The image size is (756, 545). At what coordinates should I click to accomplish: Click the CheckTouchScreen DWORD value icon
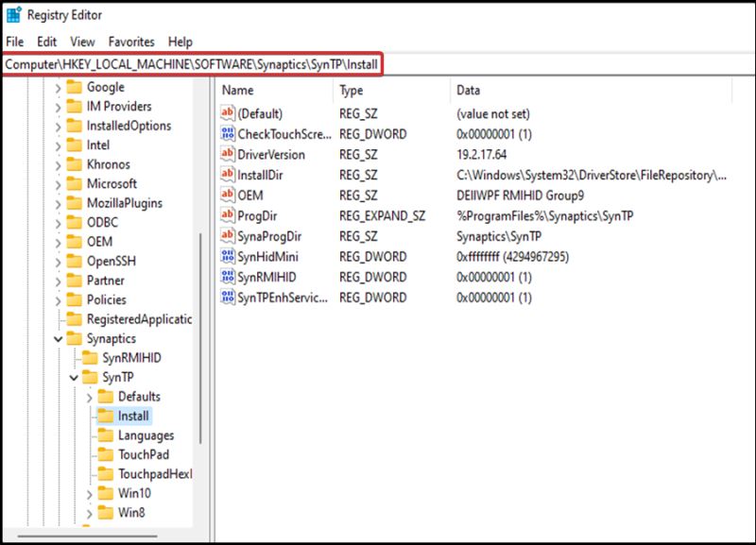point(227,134)
